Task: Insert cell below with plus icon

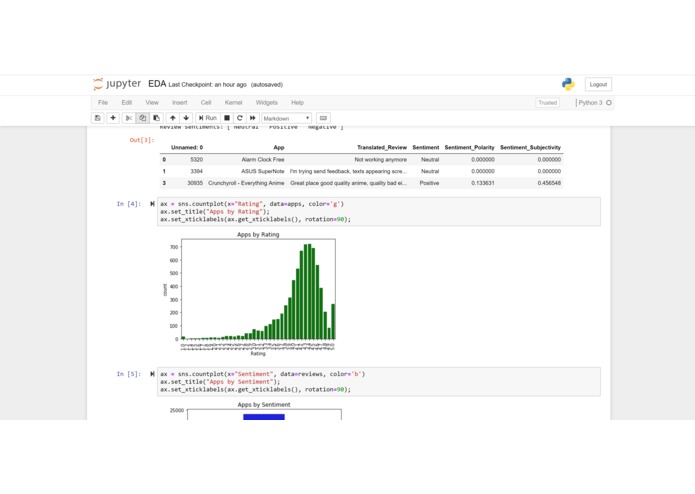Action: [113, 118]
